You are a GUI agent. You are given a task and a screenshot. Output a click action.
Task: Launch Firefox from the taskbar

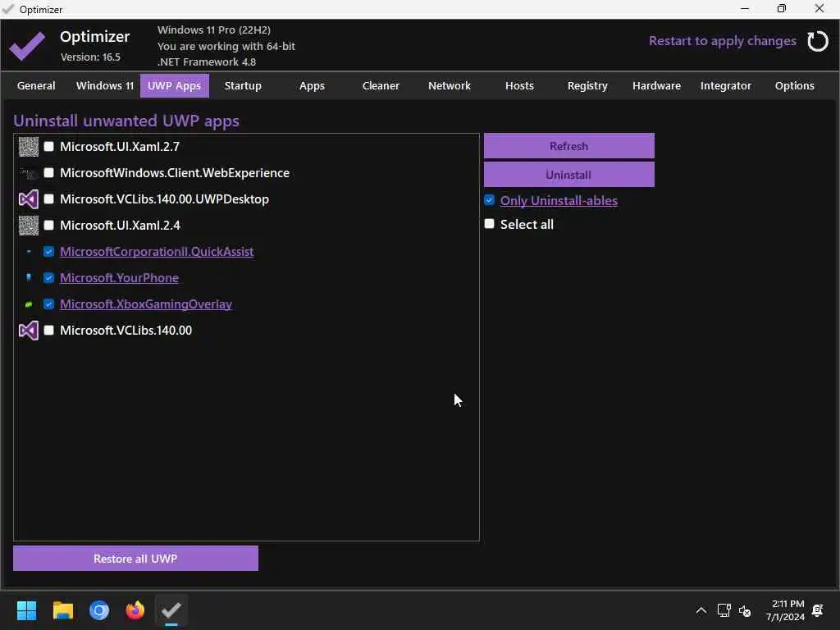point(135,610)
